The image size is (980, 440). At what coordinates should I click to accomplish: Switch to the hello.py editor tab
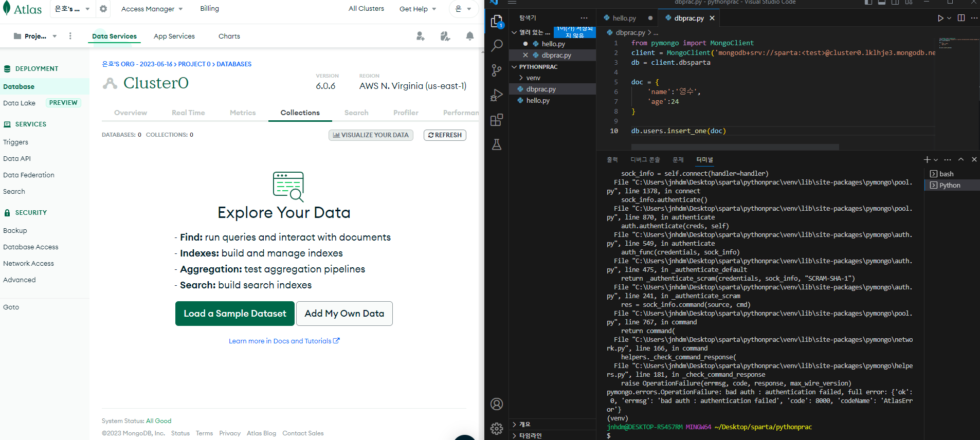(x=624, y=18)
